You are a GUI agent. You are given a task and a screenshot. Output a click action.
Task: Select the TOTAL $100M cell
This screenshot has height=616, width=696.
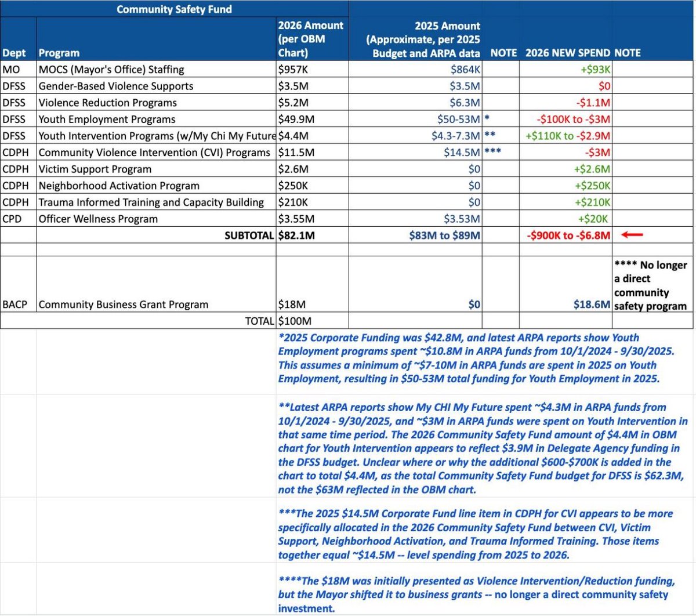(312, 321)
